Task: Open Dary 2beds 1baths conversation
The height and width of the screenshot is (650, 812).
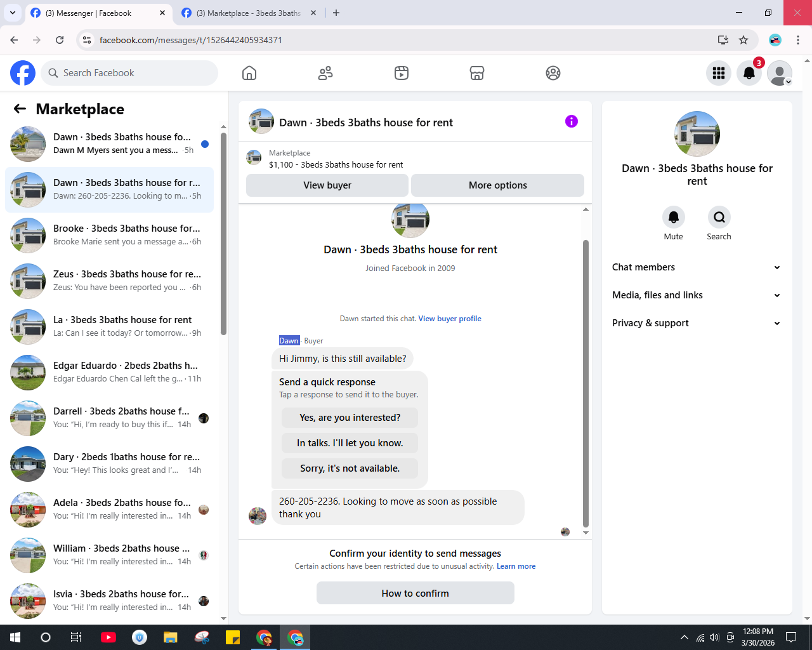Action: tap(109, 464)
